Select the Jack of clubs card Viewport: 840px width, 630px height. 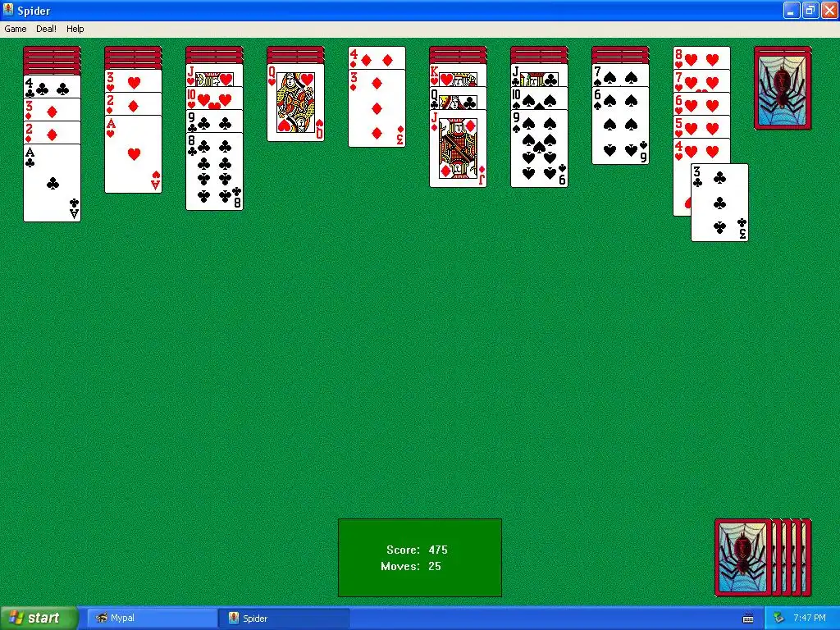[540, 75]
